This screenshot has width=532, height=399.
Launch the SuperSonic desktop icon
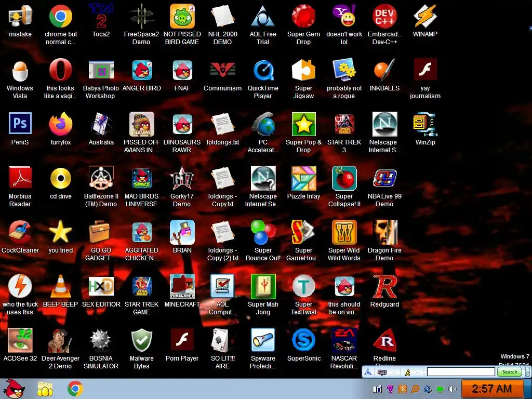[303, 340]
